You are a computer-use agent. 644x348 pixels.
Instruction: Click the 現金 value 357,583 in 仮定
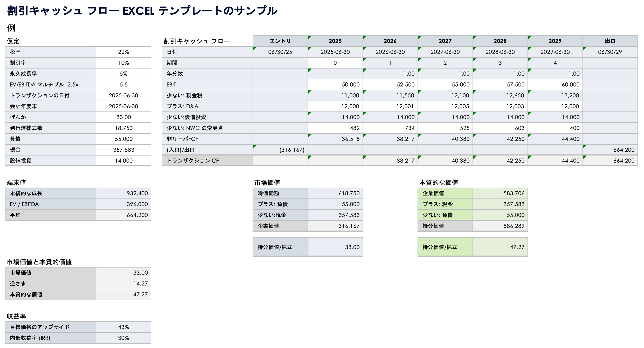124,150
